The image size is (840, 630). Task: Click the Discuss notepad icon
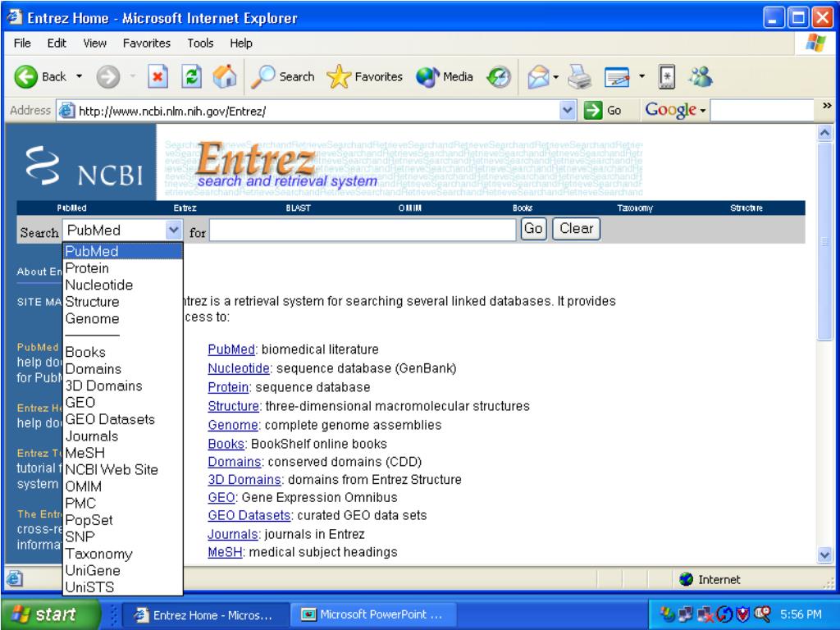pyautogui.click(x=667, y=77)
